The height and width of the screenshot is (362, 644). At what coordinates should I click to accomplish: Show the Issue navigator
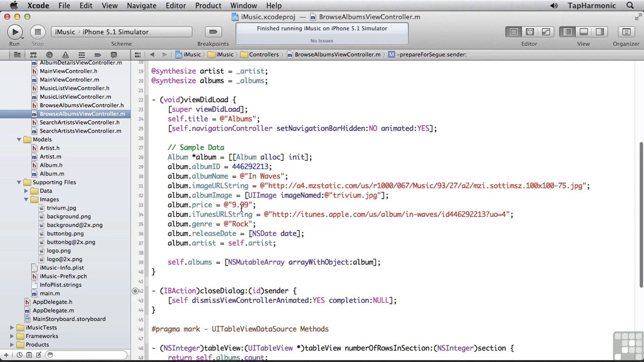click(x=65, y=55)
